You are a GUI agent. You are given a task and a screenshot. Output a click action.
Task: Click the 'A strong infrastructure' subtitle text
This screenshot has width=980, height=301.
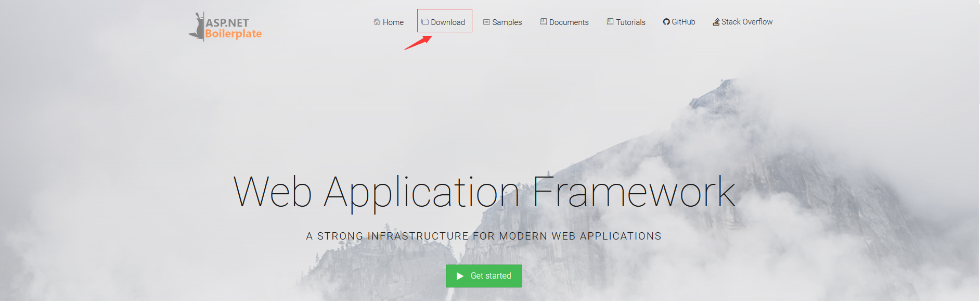484,236
